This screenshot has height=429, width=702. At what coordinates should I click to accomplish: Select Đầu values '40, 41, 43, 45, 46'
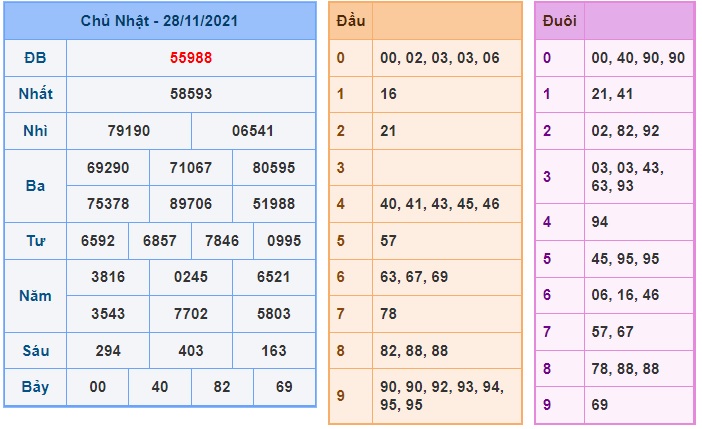(440, 204)
